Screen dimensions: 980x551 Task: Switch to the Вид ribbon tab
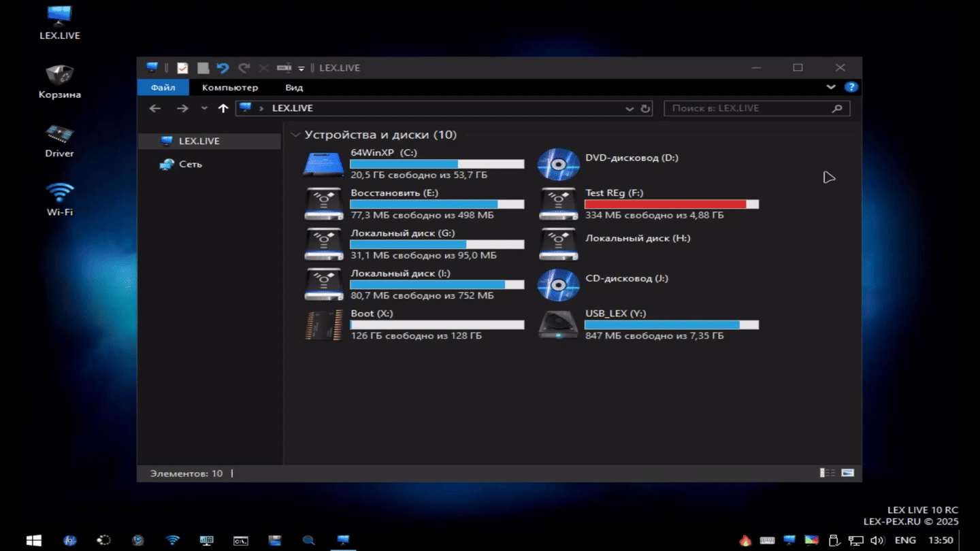(x=294, y=87)
